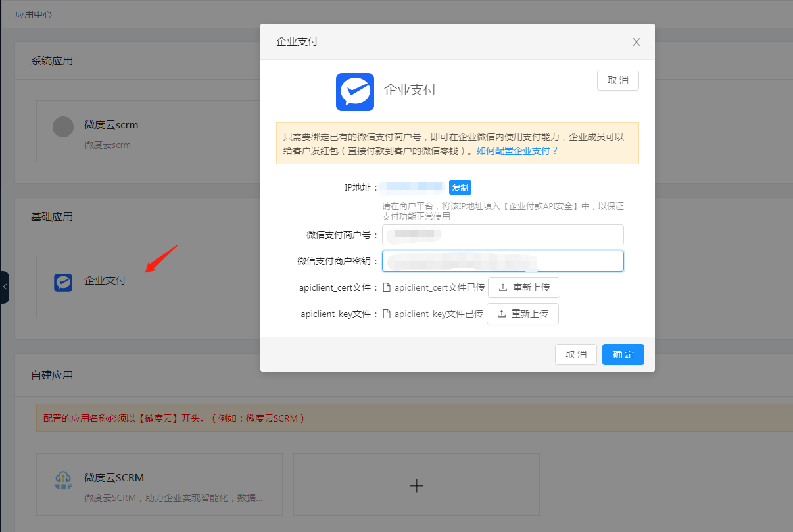This screenshot has width=793, height=532.
Task: Copy the IP address with the 复制 button
Action: pyautogui.click(x=460, y=187)
